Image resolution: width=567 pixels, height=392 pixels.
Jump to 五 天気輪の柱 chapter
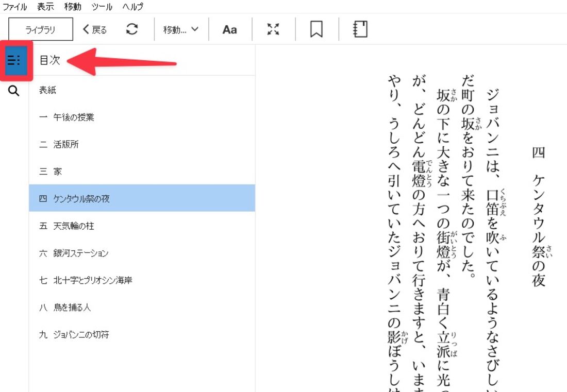coord(142,226)
